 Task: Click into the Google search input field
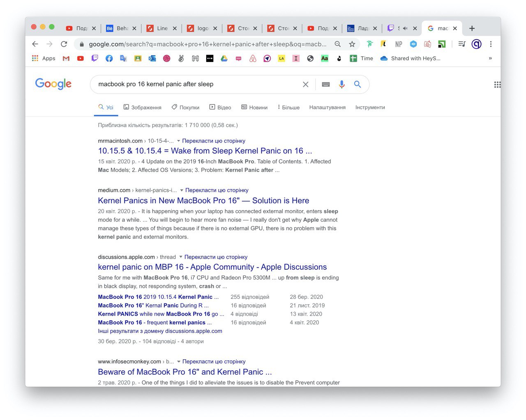coord(197,84)
